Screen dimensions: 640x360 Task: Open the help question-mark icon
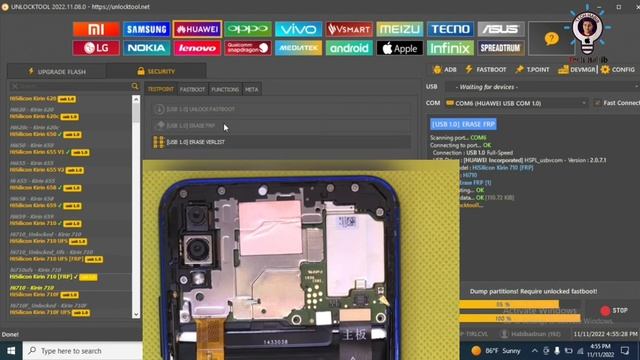[x=551, y=39]
